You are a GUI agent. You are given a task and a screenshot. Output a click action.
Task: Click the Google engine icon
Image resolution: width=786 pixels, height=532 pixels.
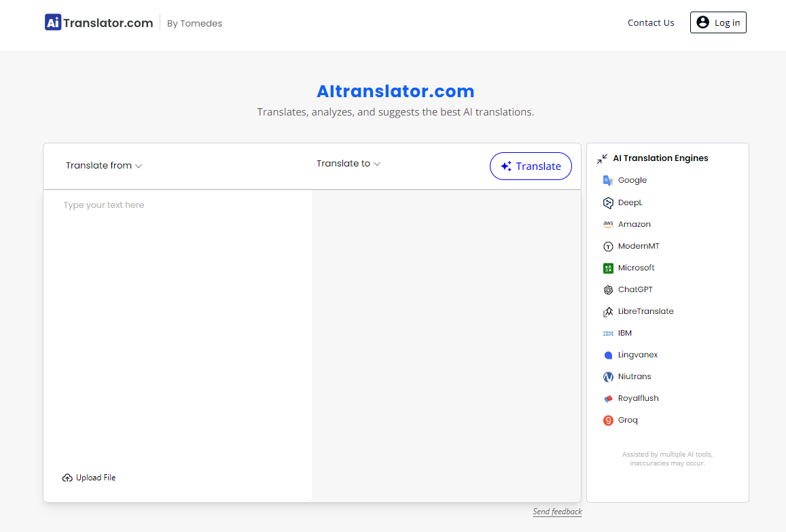coord(608,181)
